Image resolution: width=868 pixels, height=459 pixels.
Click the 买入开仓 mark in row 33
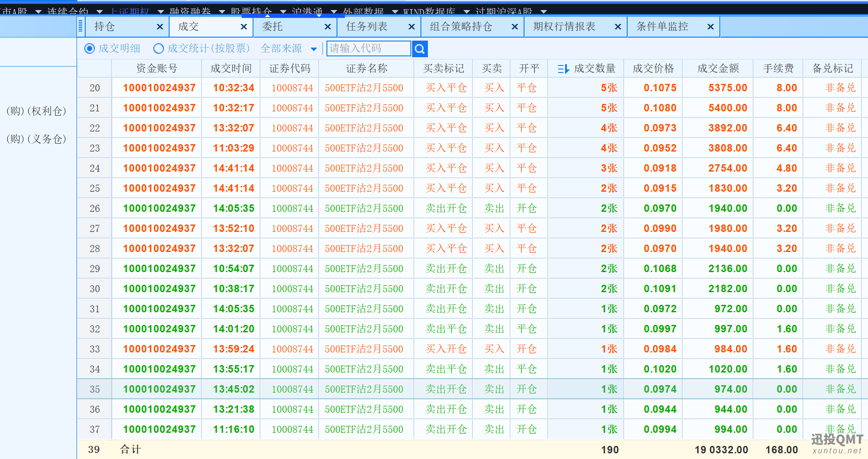click(x=446, y=349)
